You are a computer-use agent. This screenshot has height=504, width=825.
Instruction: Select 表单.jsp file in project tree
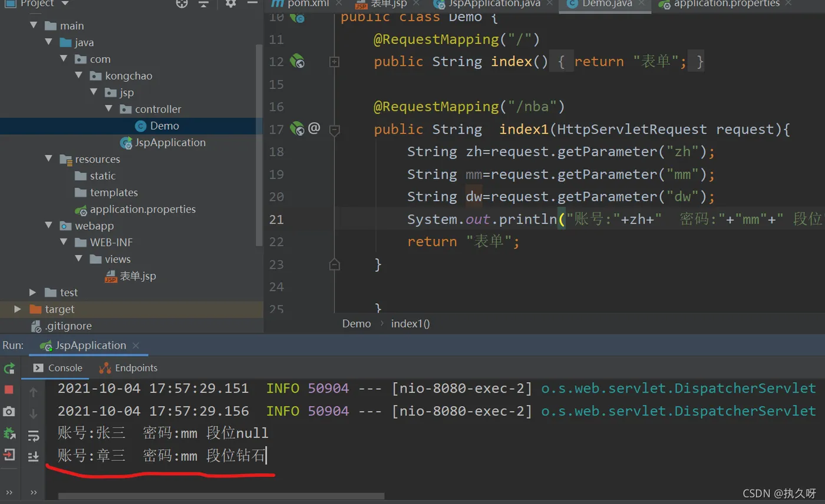point(131,276)
